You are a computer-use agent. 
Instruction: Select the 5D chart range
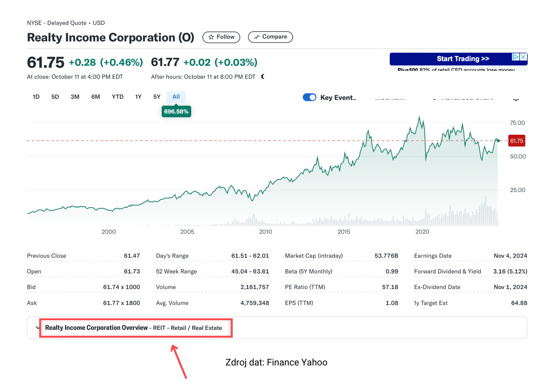55,97
